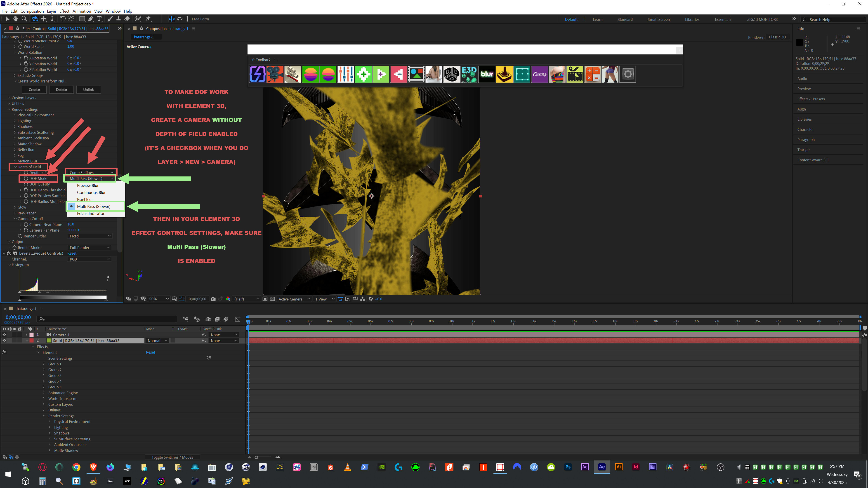
Task: Click the Curves icon in ft-Toolbar2
Action: [540, 74]
